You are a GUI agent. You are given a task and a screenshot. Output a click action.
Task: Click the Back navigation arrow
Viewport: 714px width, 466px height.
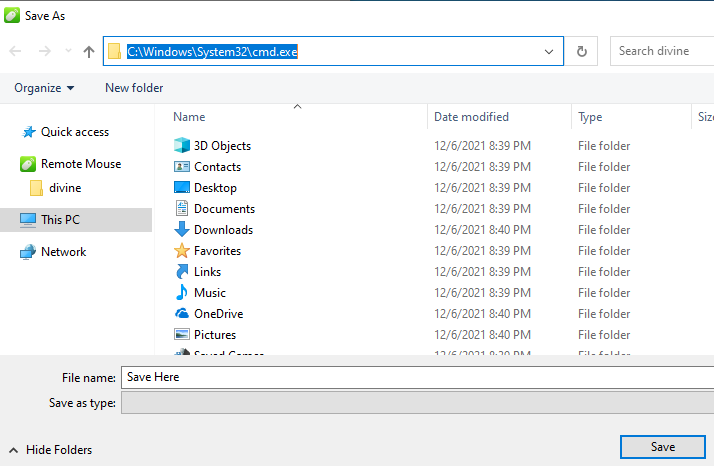tap(15, 51)
